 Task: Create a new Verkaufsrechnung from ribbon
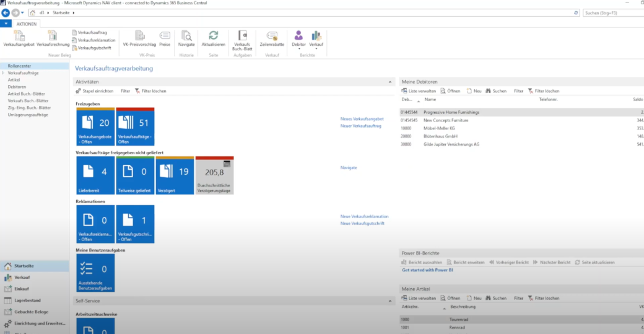coord(53,38)
